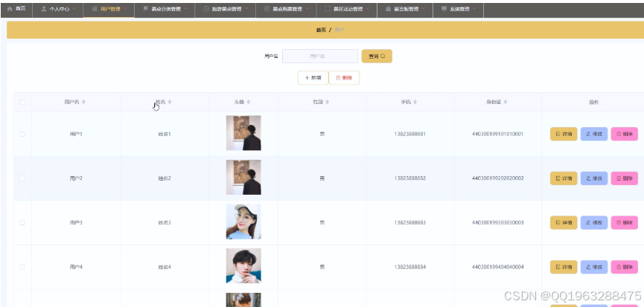Sort the table by the 身份证 column arrows
Image resolution: width=644 pixels, height=307 pixels.
[x=506, y=102]
